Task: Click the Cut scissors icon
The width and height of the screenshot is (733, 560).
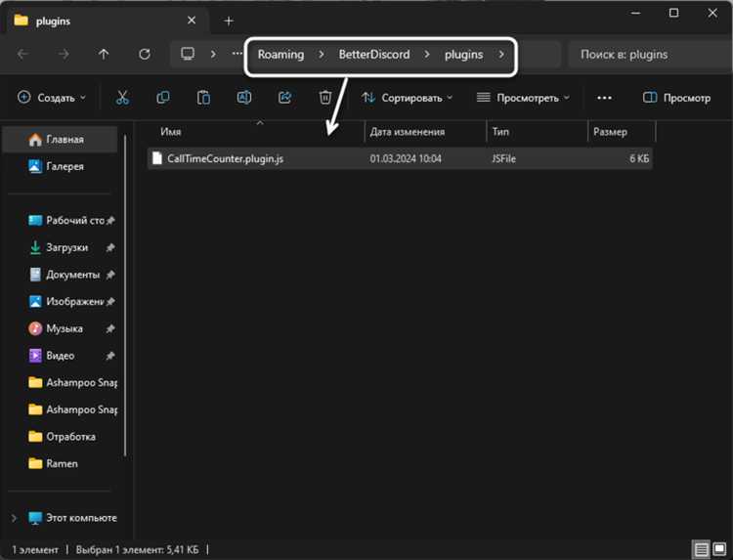Action: [x=122, y=98]
